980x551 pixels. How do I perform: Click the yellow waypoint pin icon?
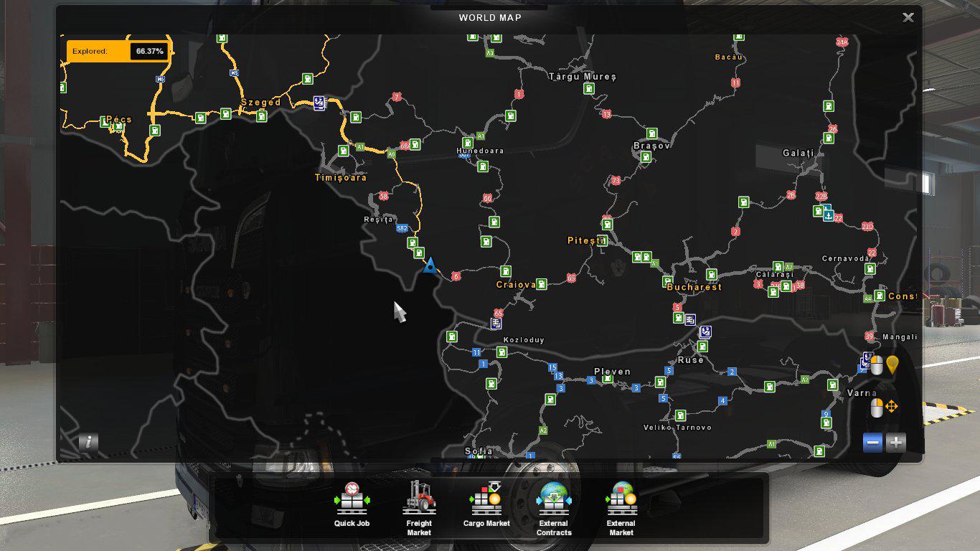892,365
